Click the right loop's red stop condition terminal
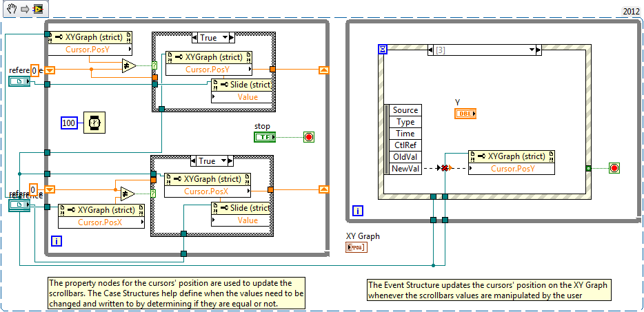This screenshot has width=644, height=312. [x=614, y=168]
